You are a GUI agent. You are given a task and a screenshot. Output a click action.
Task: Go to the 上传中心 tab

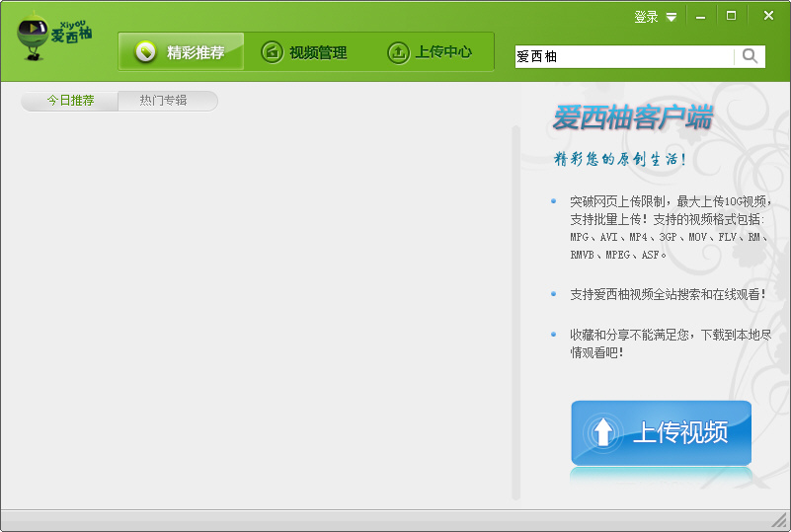point(430,52)
